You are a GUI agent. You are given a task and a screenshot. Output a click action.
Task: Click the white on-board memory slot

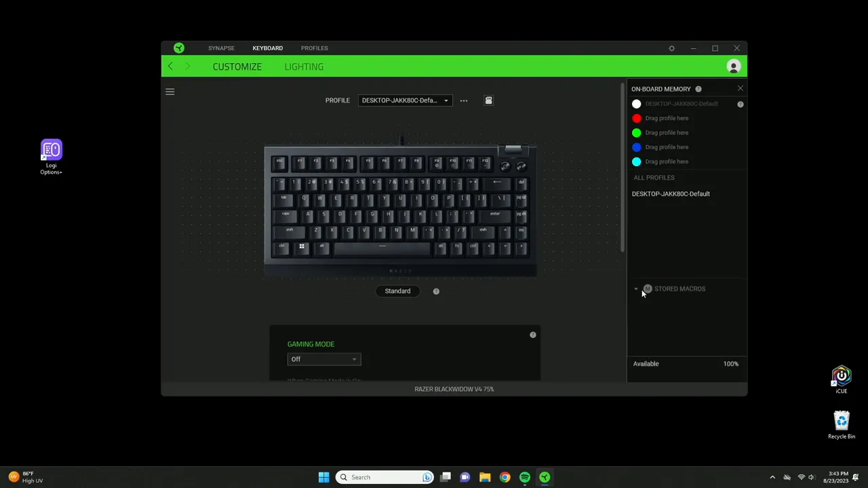tap(636, 104)
